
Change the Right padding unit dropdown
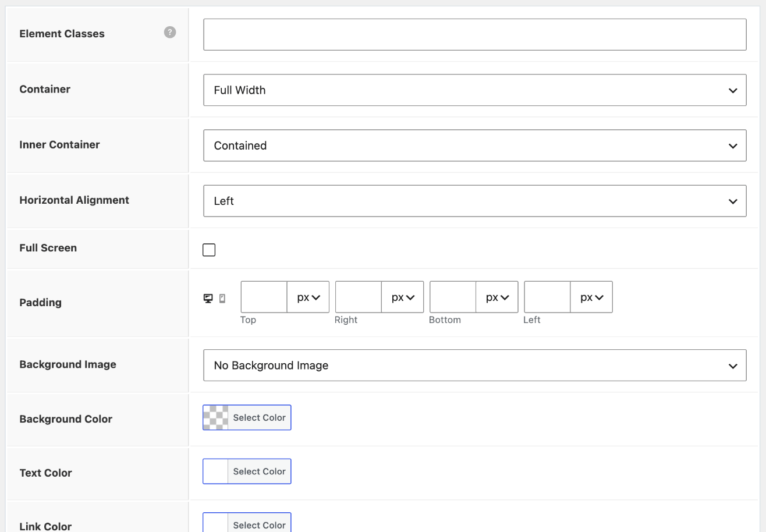tap(403, 297)
